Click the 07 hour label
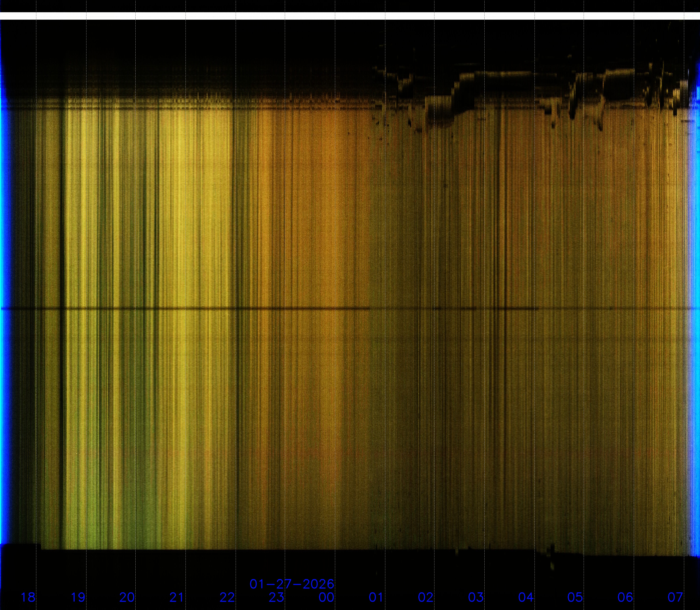 675,597
